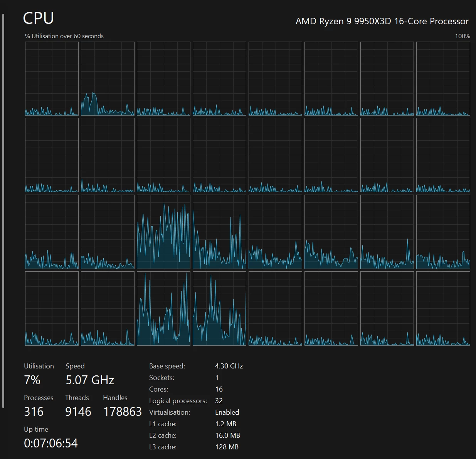This screenshot has width=476, height=459.
Task: Click the 'Cores:' label
Action: [x=158, y=389]
